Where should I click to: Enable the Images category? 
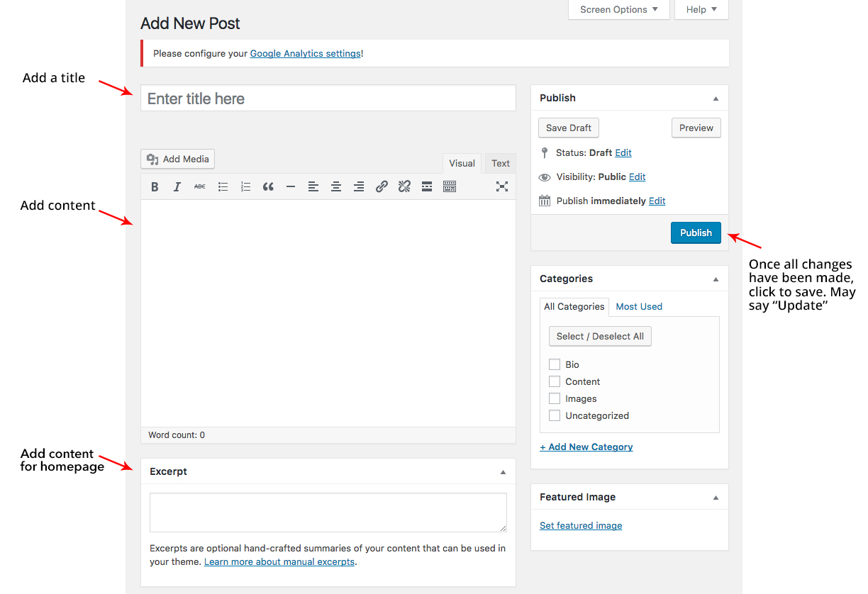(x=555, y=398)
